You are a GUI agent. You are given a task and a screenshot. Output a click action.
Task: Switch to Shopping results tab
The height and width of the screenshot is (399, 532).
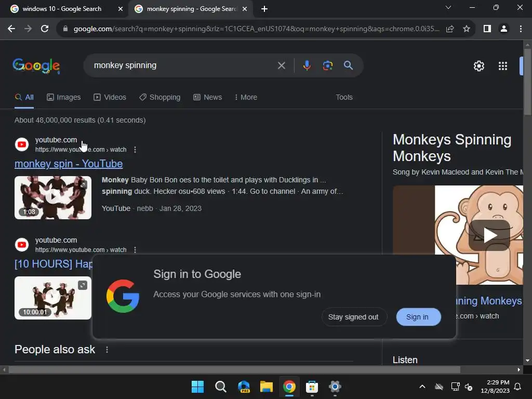(x=160, y=97)
